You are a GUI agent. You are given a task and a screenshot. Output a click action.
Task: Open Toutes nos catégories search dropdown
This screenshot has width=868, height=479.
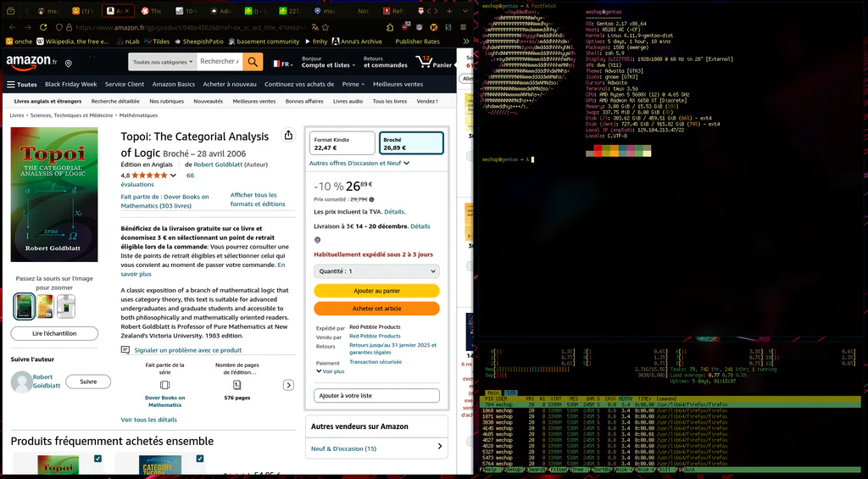point(163,62)
